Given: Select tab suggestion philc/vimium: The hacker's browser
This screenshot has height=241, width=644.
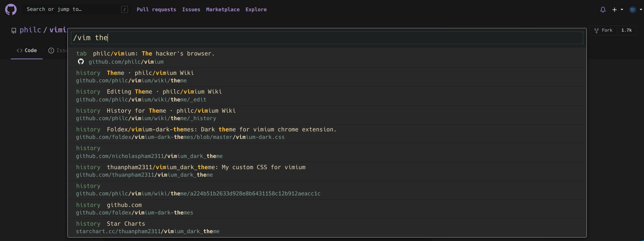Looking at the screenshot, I should (327, 58).
